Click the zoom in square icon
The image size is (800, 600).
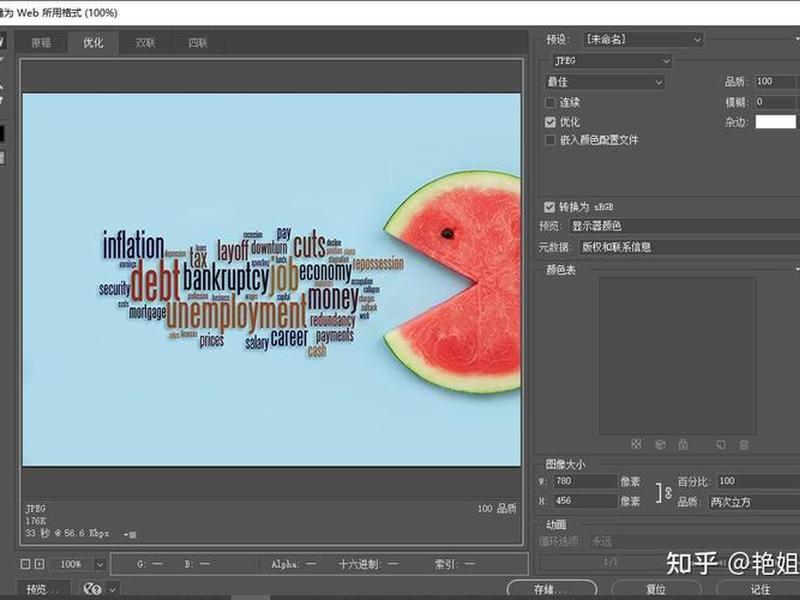[x=39, y=564]
